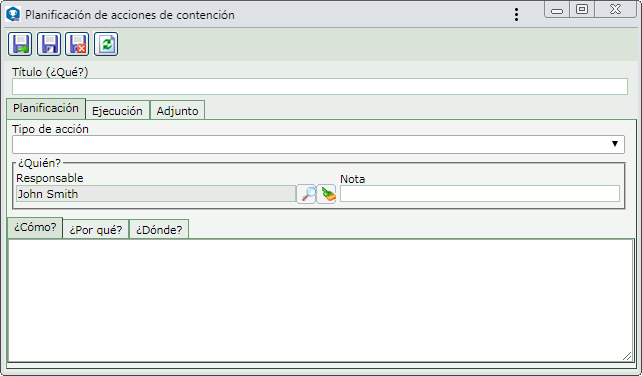Click the Save and close icon with red X
Viewport: 642px width, 376px height.
pos(77,44)
